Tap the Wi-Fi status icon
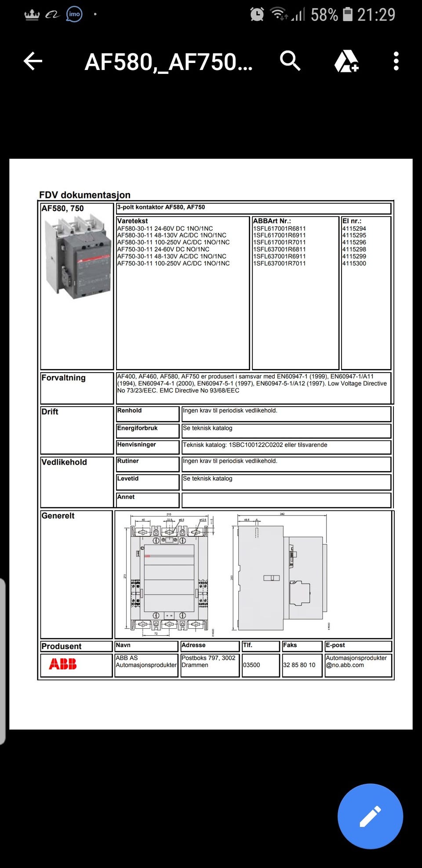 (279, 14)
